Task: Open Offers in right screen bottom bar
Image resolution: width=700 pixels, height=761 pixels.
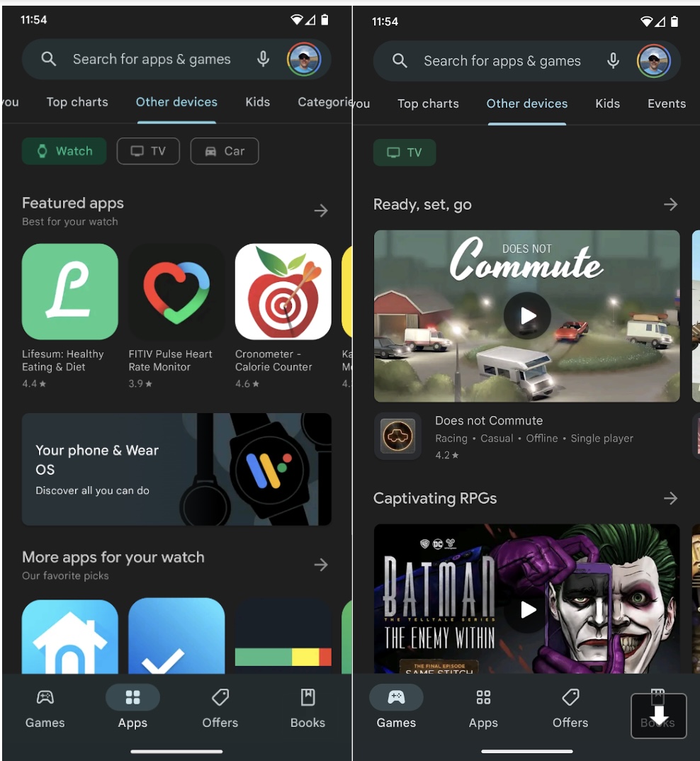Action: 570,709
